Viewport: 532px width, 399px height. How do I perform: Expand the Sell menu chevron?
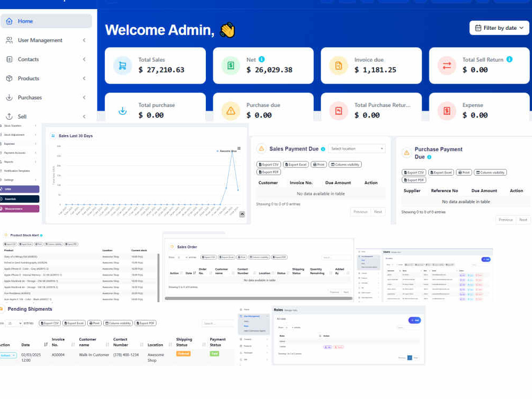click(x=84, y=117)
